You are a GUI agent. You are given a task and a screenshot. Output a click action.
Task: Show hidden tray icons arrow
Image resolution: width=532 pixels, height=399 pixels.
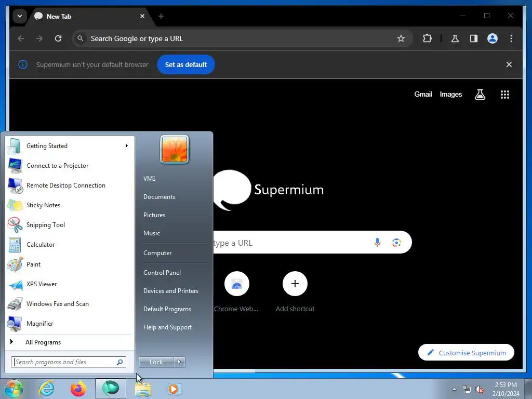[454, 389]
